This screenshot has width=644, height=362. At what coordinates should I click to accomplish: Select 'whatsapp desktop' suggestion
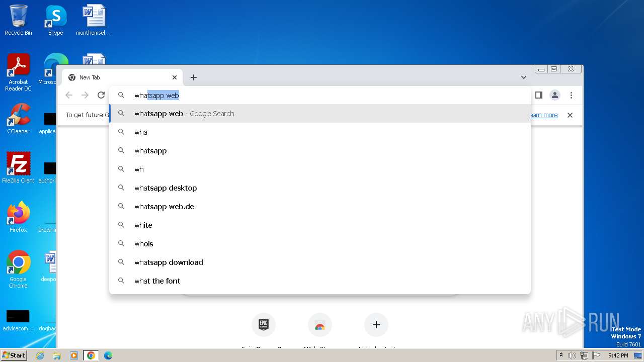[x=320, y=188]
